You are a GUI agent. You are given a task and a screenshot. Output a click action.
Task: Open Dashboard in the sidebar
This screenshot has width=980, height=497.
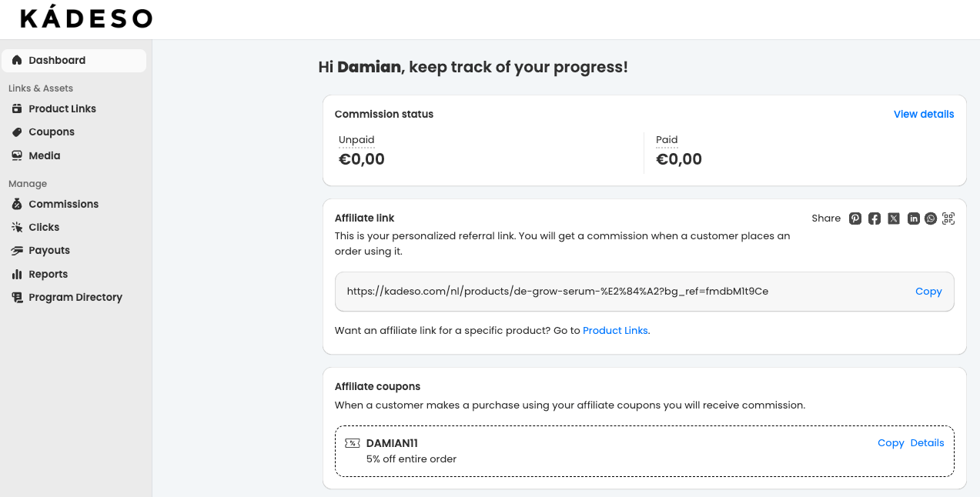pyautogui.click(x=74, y=60)
